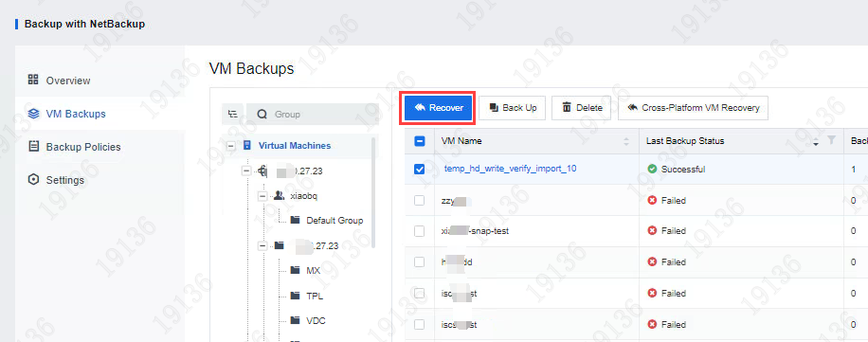Click the VDC folder icon
Screen dimensions: 868x342
pos(296,320)
